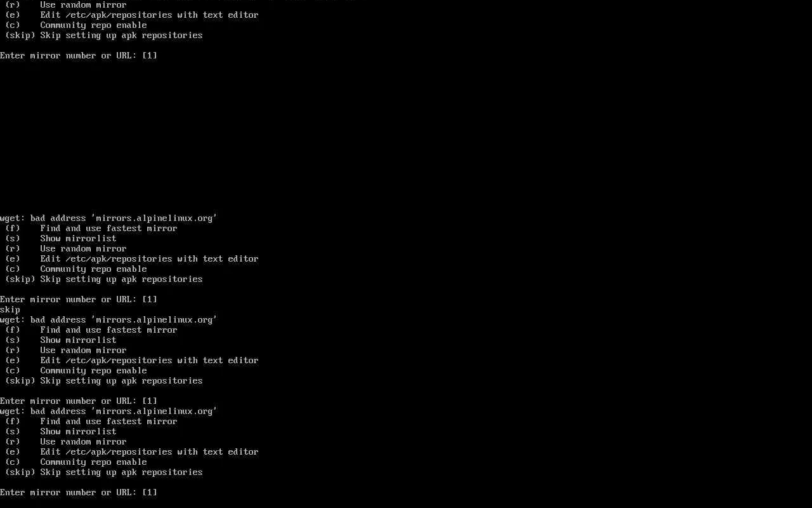Pick "(f) Find and use fastest mirror" in last menu
Viewport: 812px width, 508px height.
(x=91, y=422)
